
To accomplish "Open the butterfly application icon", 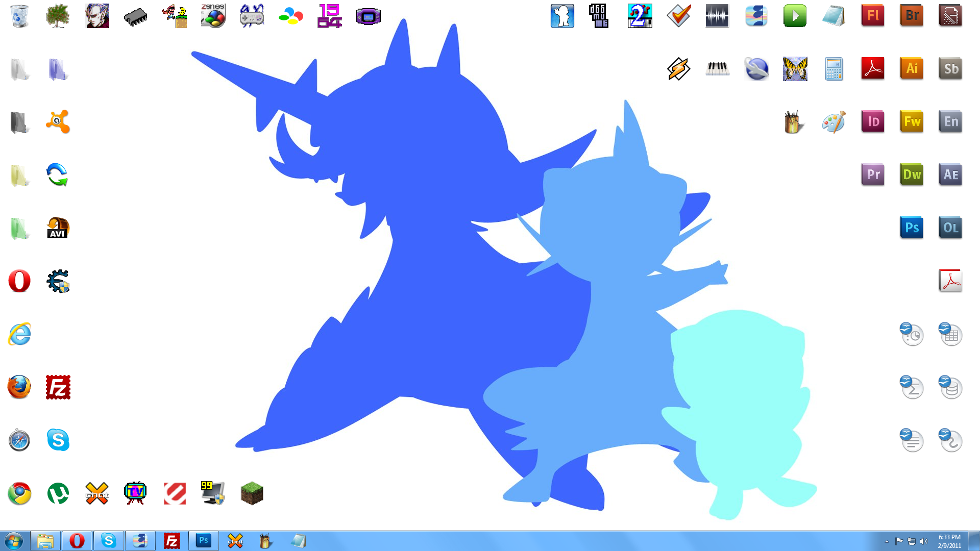I will click(x=795, y=69).
